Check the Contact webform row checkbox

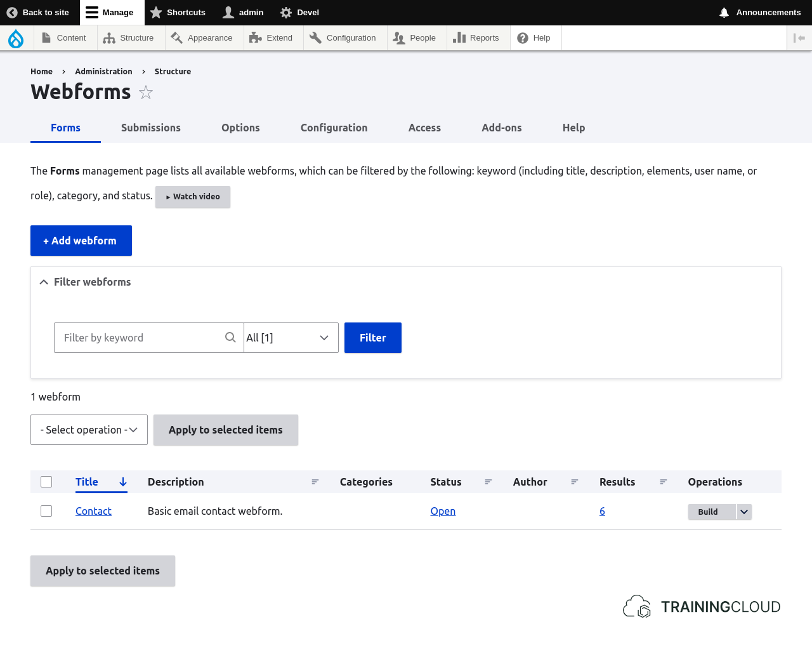click(46, 511)
